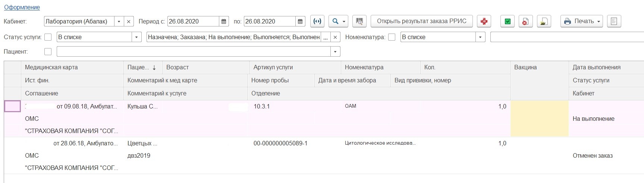Expand the Кабинет dropdown list
This screenshot has height=183, width=644.
[119, 21]
